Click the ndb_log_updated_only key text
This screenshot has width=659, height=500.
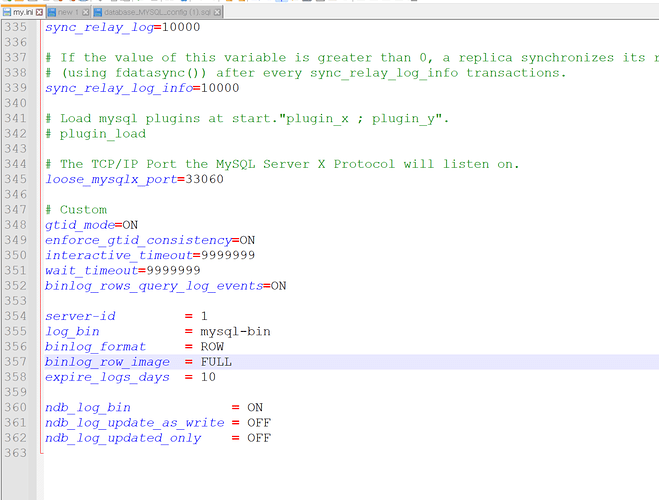point(123,438)
